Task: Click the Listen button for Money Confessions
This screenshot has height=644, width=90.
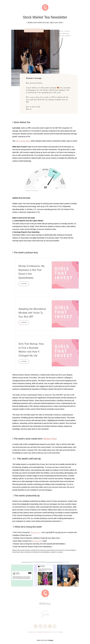Action: [24, 284]
